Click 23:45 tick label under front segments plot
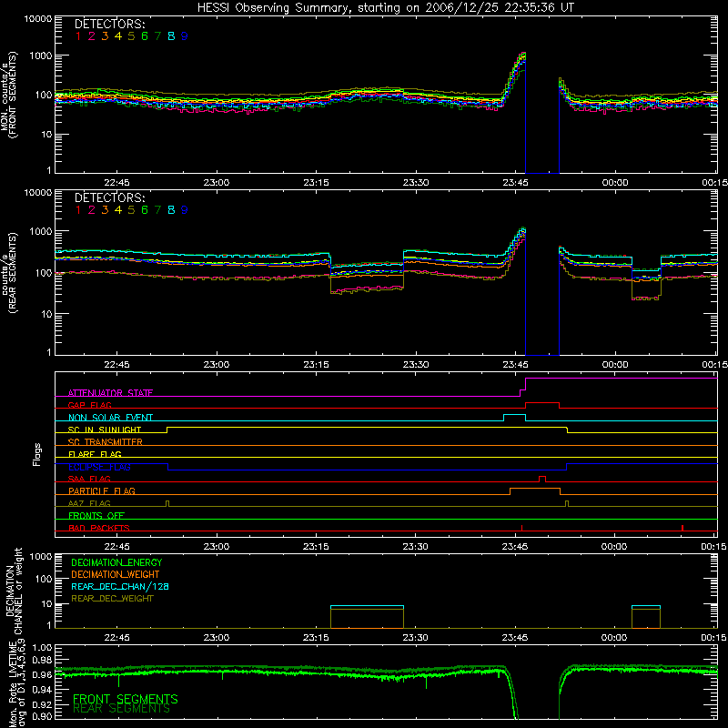 click(515, 183)
